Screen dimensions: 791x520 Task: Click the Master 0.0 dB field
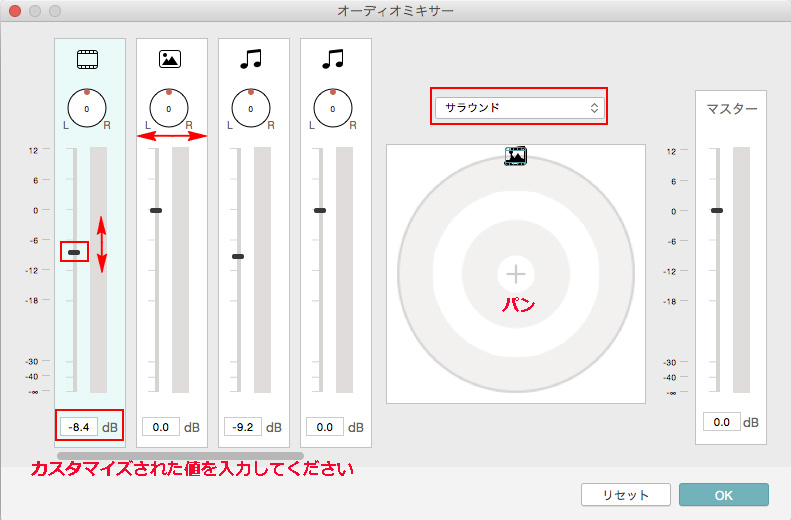click(722, 422)
